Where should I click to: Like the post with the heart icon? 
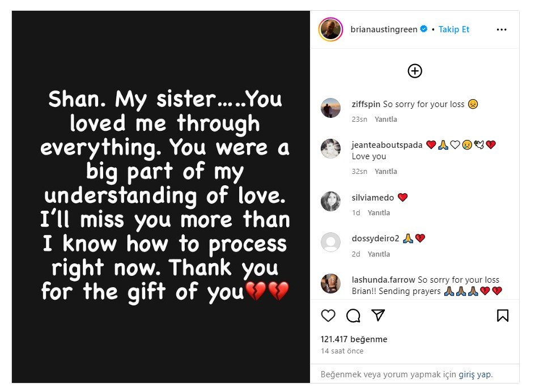(x=329, y=316)
